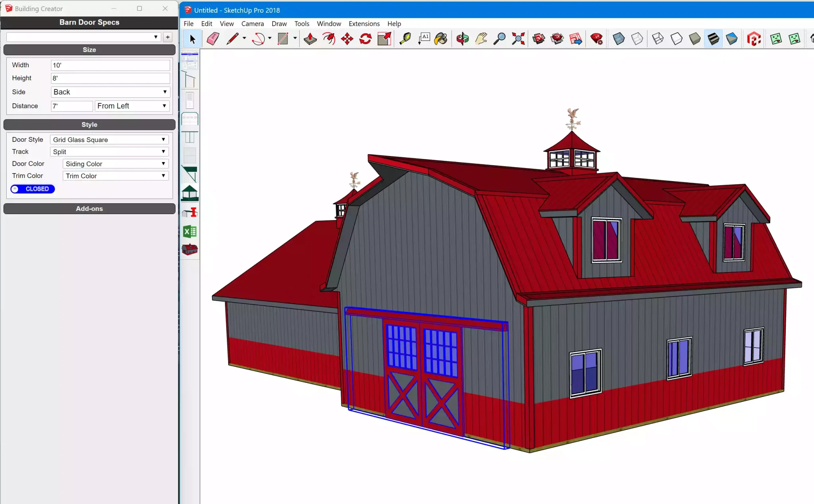Image resolution: width=814 pixels, height=504 pixels.
Task: Toggle the CLOSED door switch
Action: pyautogui.click(x=33, y=189)
